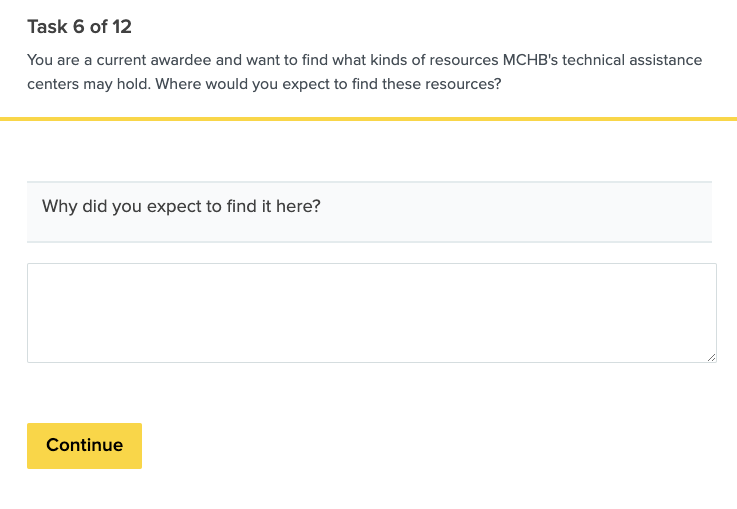
Task: Click the text area's corner resize handle
Action: point(711,357)
